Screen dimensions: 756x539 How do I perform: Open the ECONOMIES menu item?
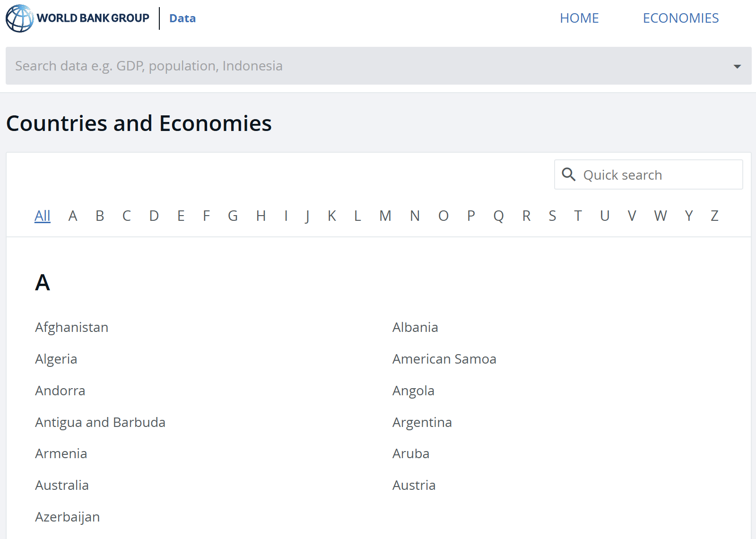(680, 18)
